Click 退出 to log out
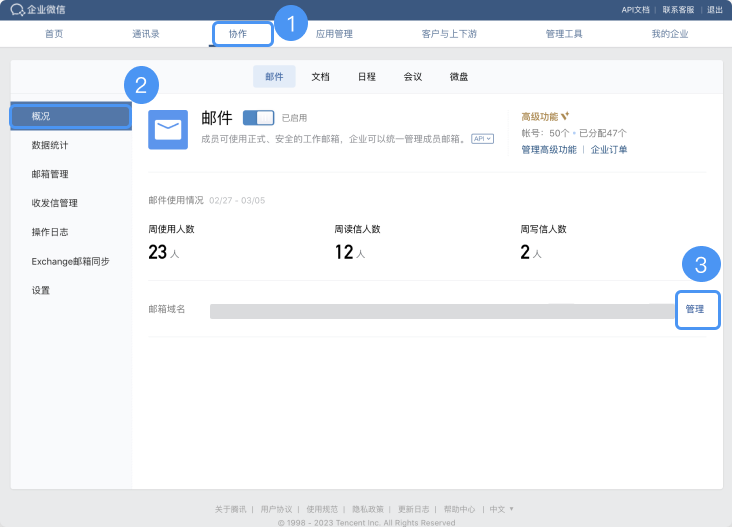Image resolution: width=732 pixels, height=527 pixels. 714,9
